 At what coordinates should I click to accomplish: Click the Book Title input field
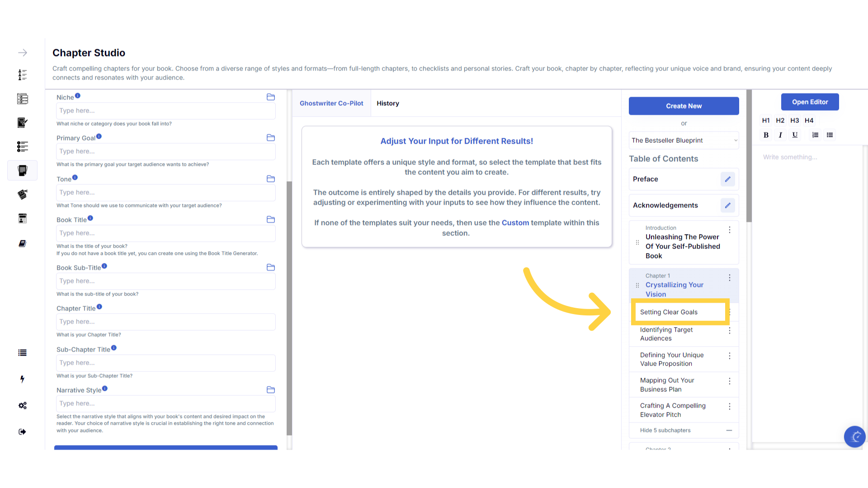tap(165, 233)
